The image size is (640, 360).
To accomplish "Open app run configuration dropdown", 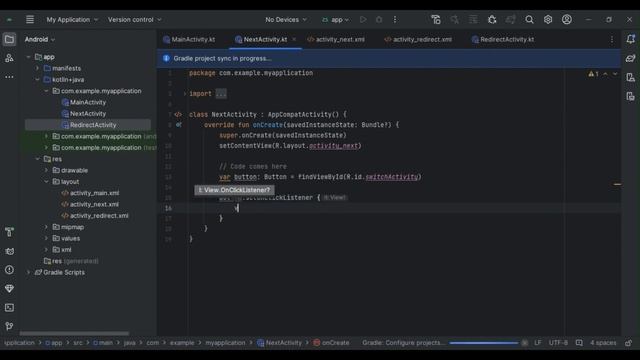I will coord(336,20).
